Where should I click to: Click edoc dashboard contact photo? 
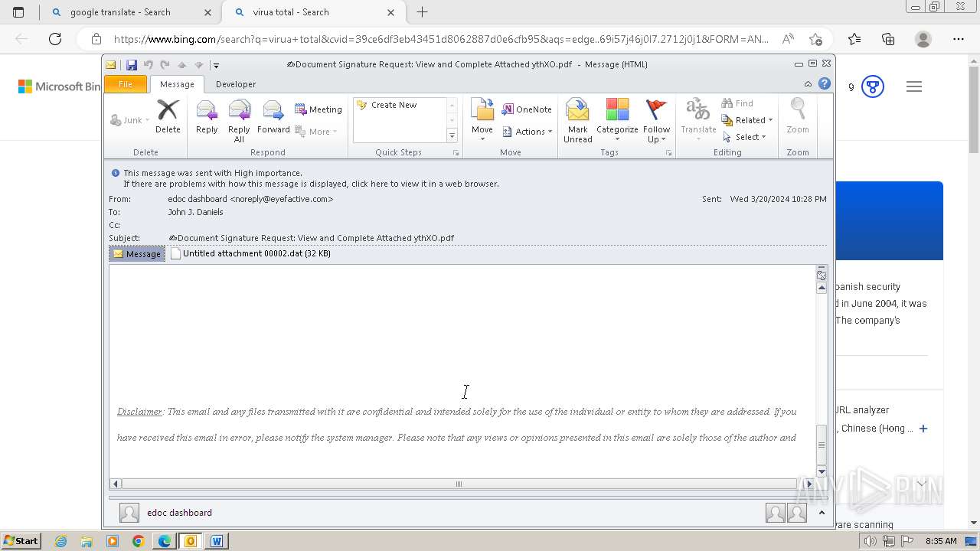(129, 513)
